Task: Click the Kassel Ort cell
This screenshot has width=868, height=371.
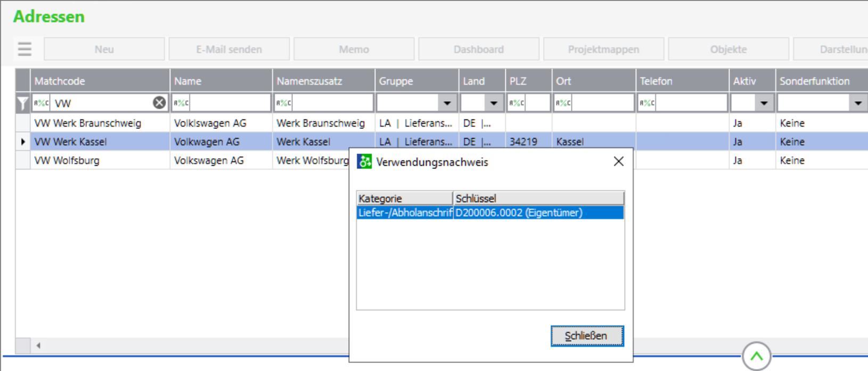Action: click(x=594, y=142)
